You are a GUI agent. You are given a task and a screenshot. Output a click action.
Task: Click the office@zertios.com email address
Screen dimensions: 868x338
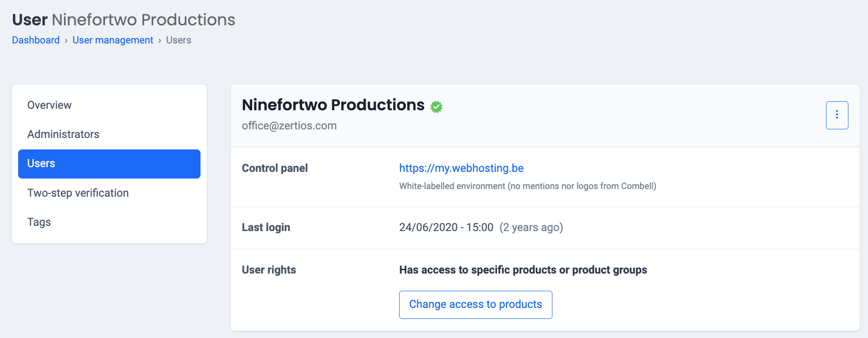[x=289, y=126]
